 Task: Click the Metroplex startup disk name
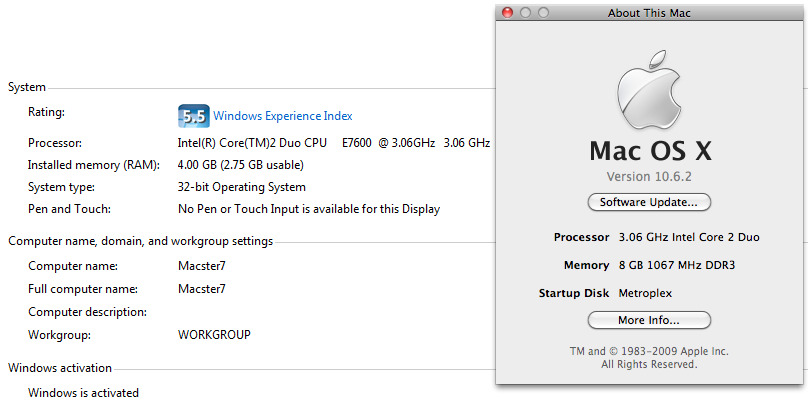pos(645,294)
